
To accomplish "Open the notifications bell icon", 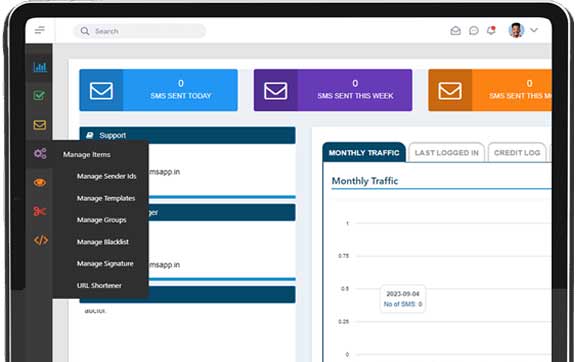I will (491, 30).
